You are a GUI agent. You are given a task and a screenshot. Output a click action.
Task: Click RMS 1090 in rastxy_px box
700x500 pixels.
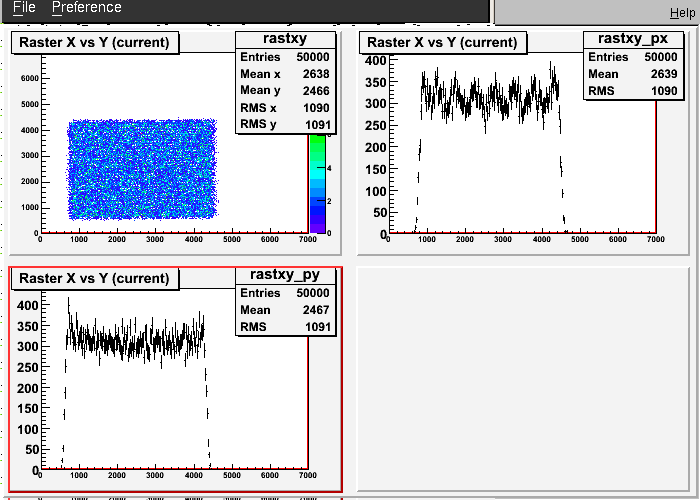633,91
